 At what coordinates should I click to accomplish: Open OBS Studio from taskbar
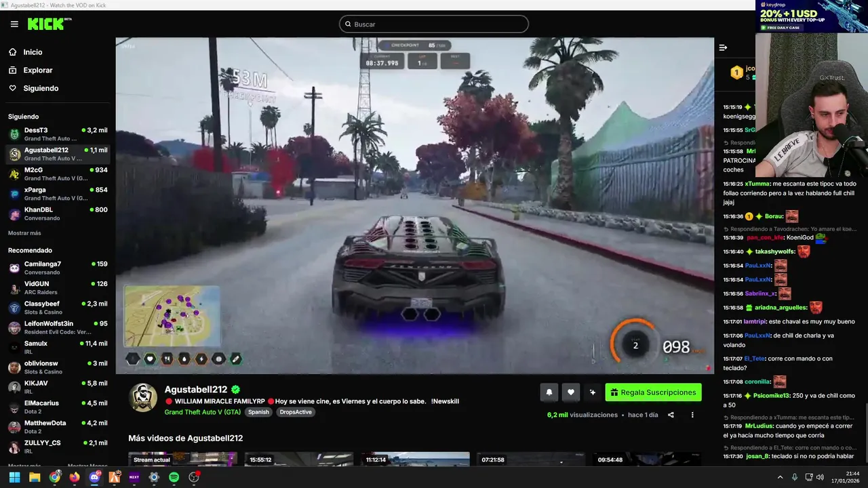click(194, 477)
